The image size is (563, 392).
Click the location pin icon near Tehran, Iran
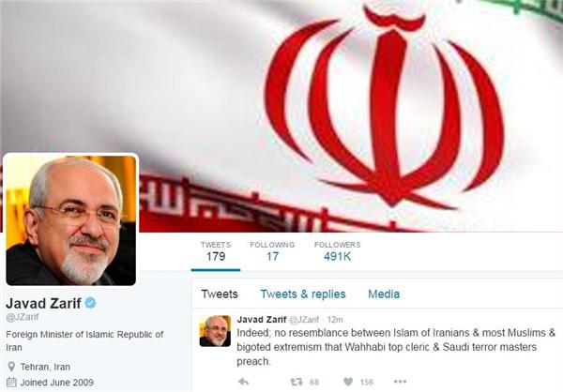pos(11,367)
